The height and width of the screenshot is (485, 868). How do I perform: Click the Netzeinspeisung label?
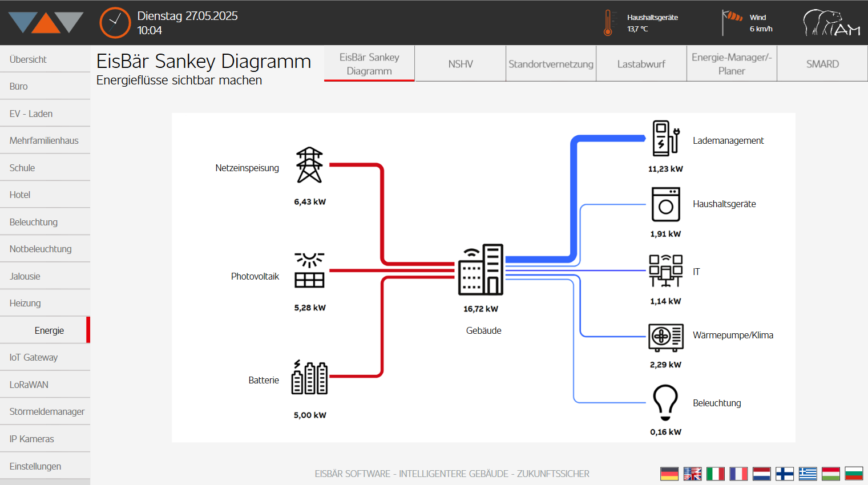point(247,168)
